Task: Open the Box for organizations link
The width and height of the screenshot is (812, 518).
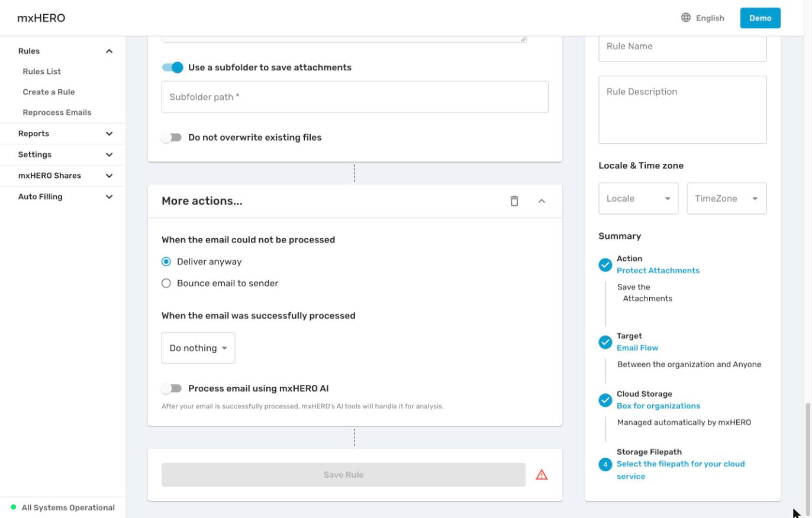Action: 658,406
